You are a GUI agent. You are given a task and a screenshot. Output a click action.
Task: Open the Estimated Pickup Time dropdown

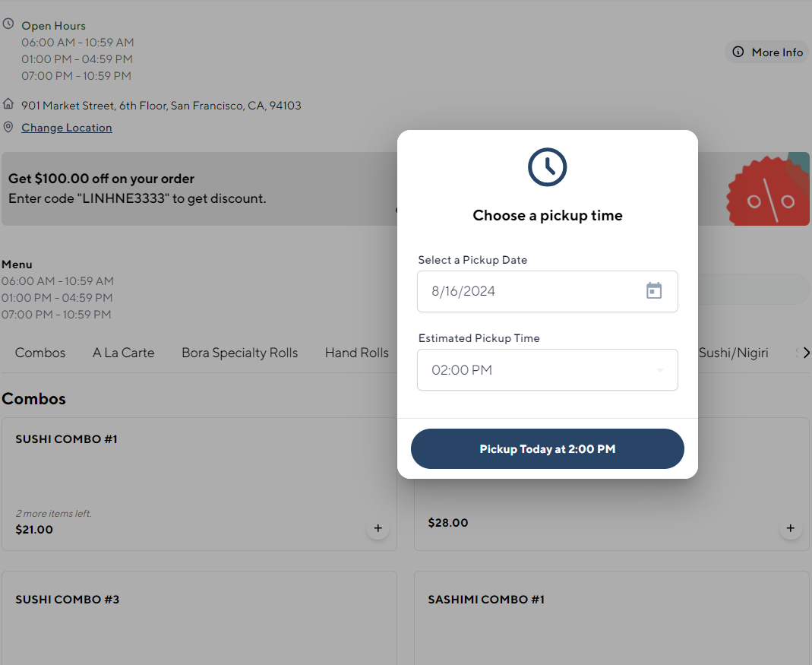547,369
